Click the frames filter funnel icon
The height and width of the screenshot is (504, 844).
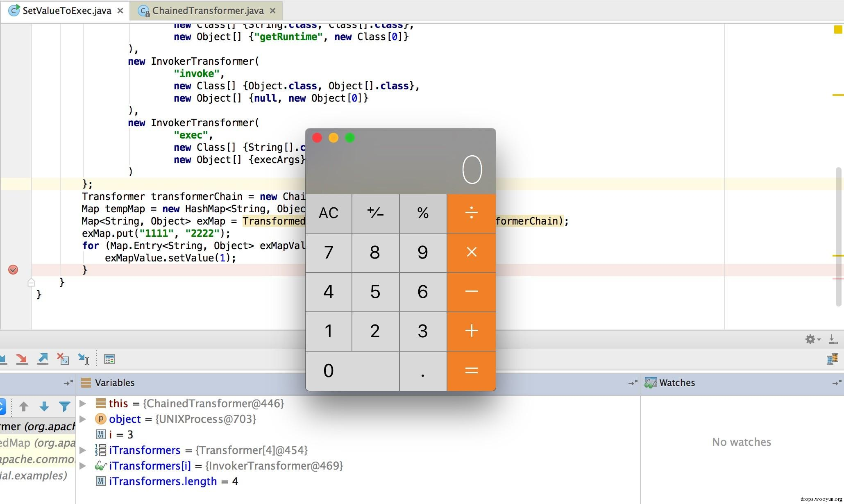64,406
